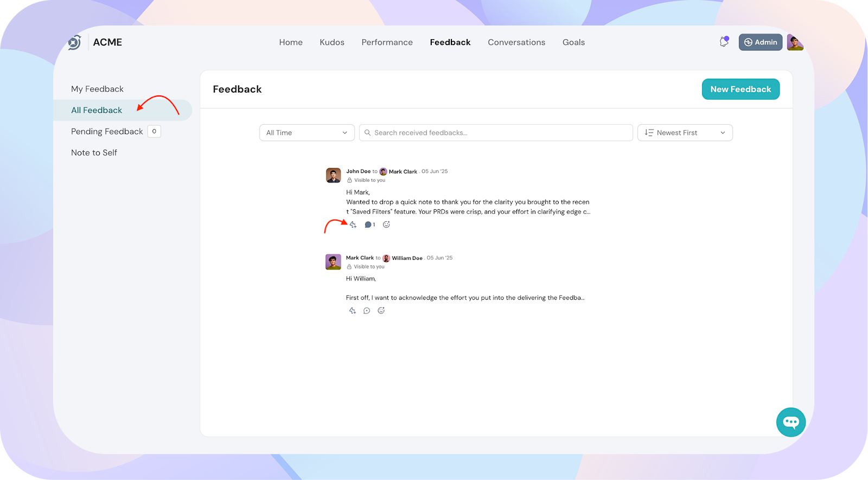Click the New Feedback button
The height and width of the screenshot is (480, 868).
click(741, 89)
